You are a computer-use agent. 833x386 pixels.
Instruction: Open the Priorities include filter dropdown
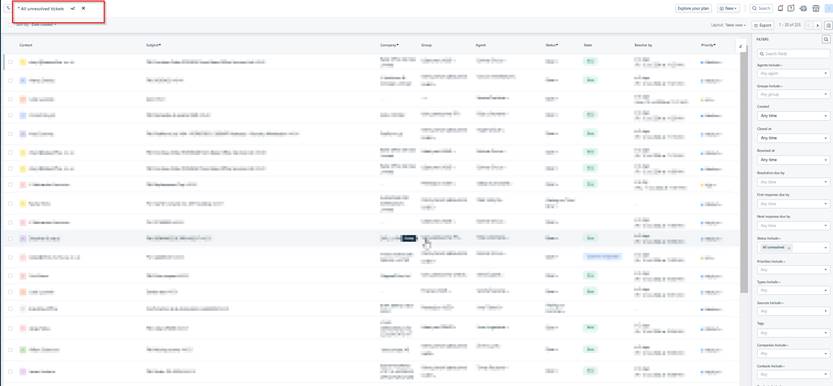[x=793, y=270]
